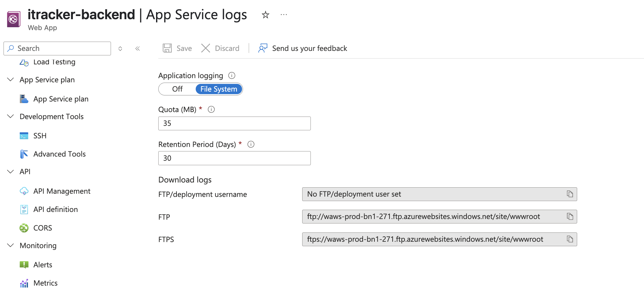Collapse the Monitoring section

11,246
